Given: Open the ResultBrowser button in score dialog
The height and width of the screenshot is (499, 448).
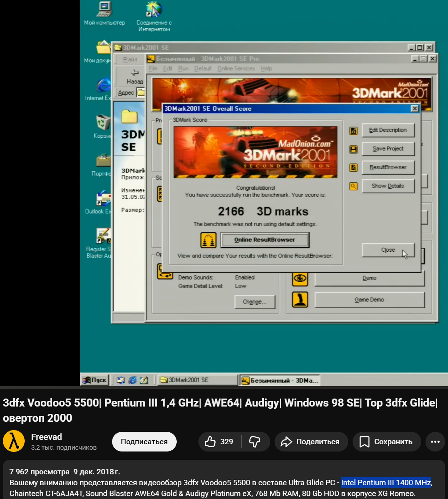Looking at the screenshot, I should [x=388, y=167].
